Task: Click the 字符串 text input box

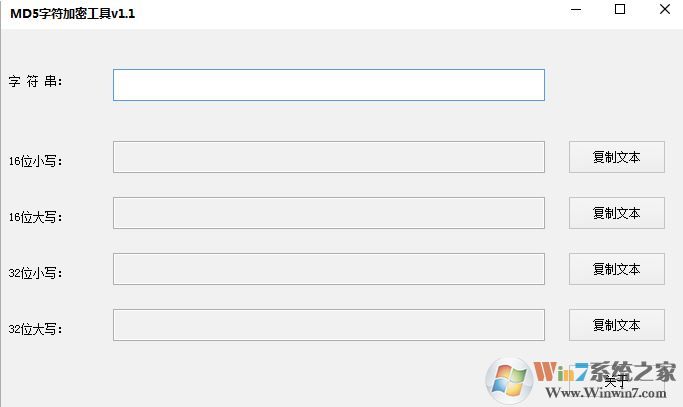Action: pos(328,85)
